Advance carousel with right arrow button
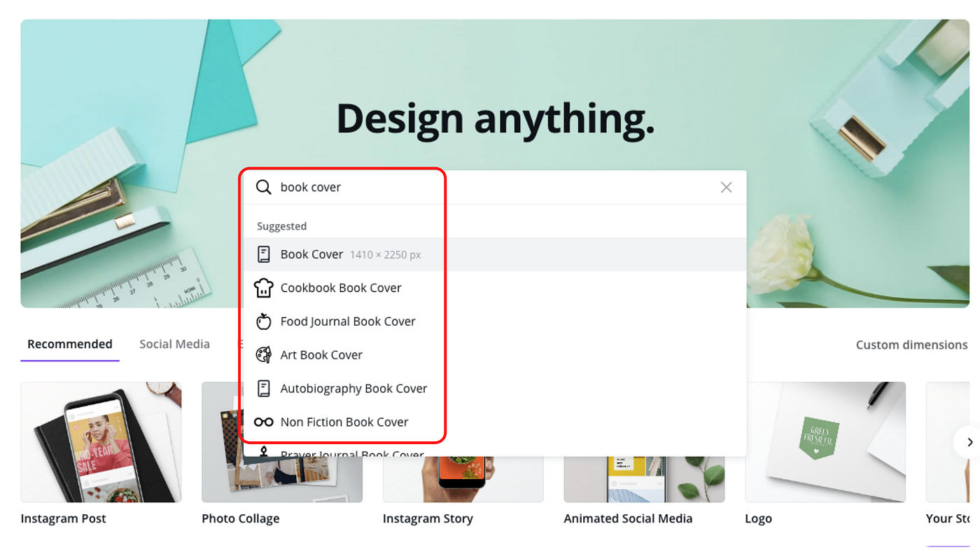 click(x=969, y=442)
